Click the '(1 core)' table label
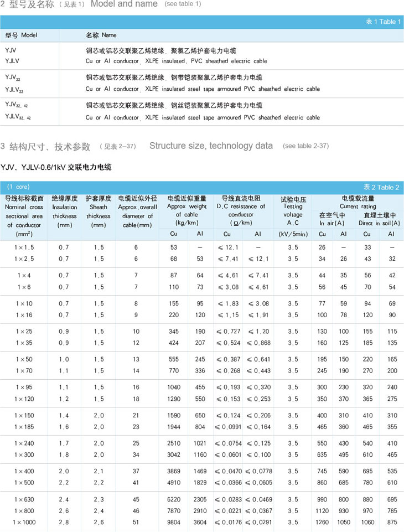 point(18,187)
